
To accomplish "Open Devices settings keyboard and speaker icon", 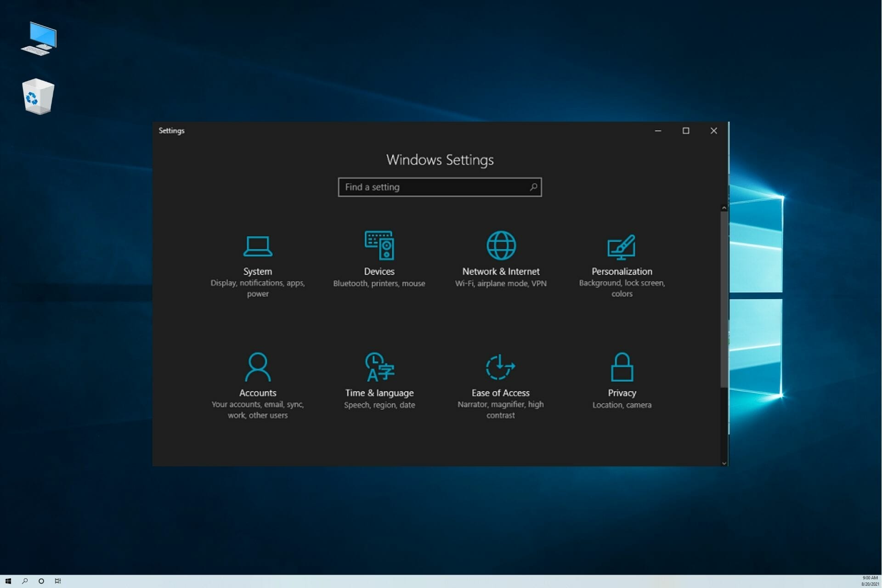I will [x=379, y=245].
